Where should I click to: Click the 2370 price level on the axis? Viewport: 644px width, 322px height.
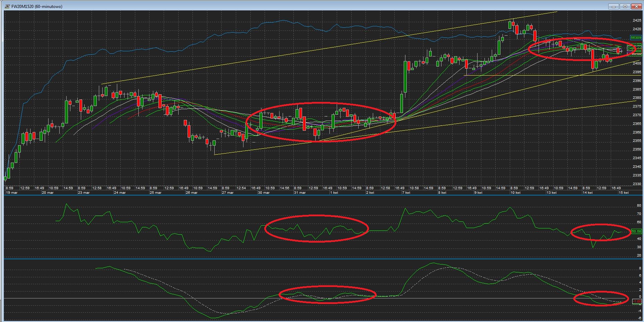[x=637, y=115]
